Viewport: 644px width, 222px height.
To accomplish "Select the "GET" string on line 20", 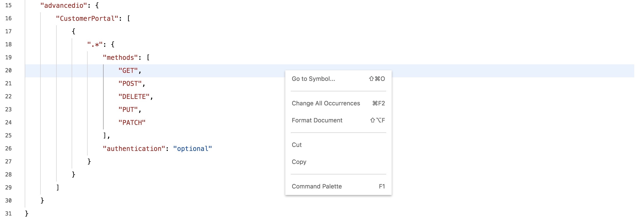I will pyautogui.click(x=129, y=70).
